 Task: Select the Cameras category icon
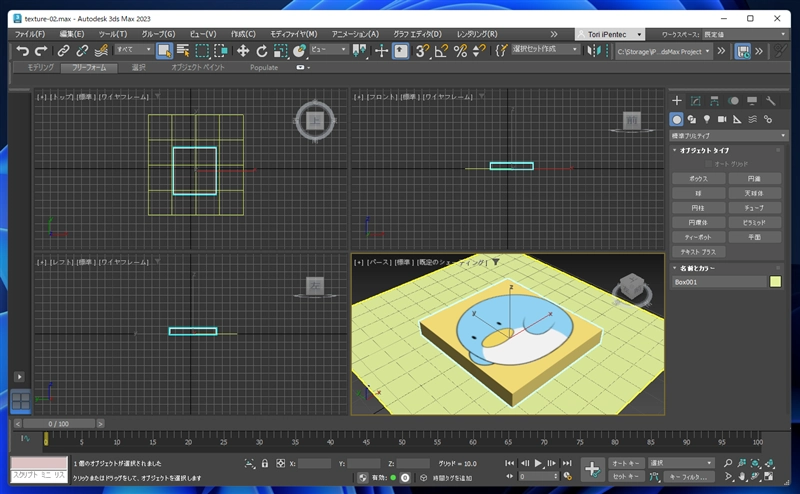[722, 119]
